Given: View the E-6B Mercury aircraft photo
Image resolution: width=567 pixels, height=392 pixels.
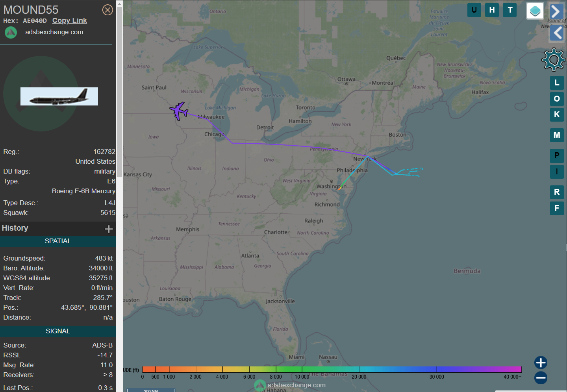Looking at the screenshot, I should pos(59,96).
